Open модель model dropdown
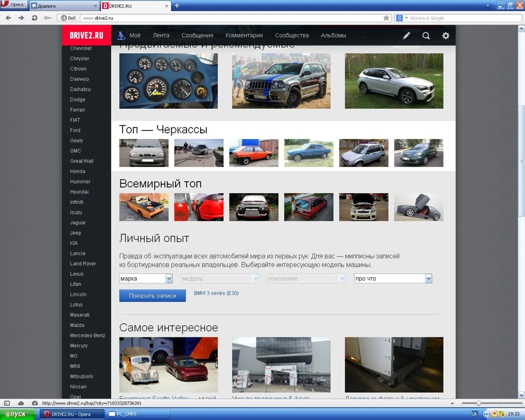Screen dimensions: 525x420 pyautogui.click(x=220, y=278)
